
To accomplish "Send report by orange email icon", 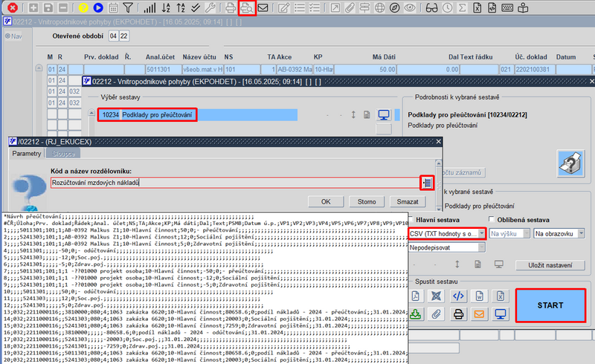I will pos(479,314).
